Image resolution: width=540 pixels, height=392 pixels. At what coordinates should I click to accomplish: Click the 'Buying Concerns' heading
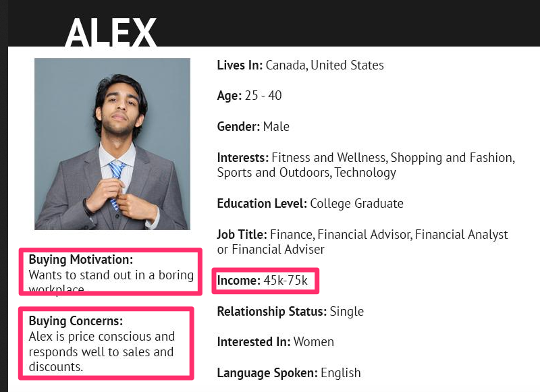pyautogui.click(x=76, y=321)
